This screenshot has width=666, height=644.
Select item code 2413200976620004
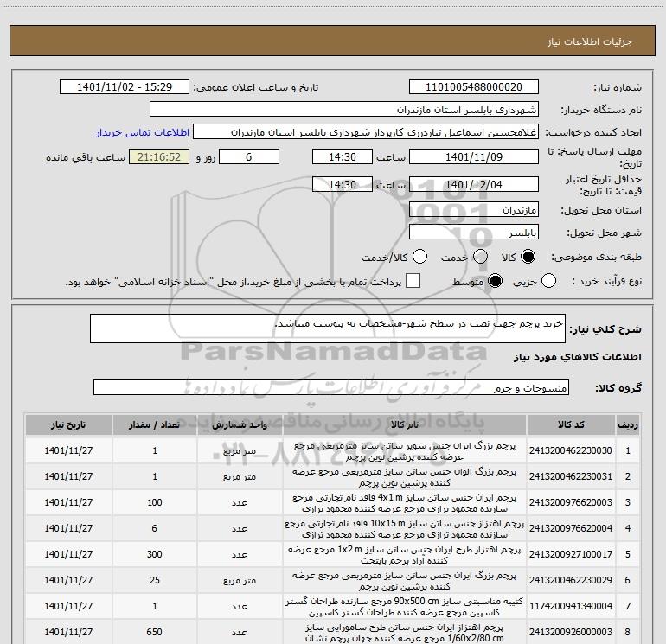(571, 528)
